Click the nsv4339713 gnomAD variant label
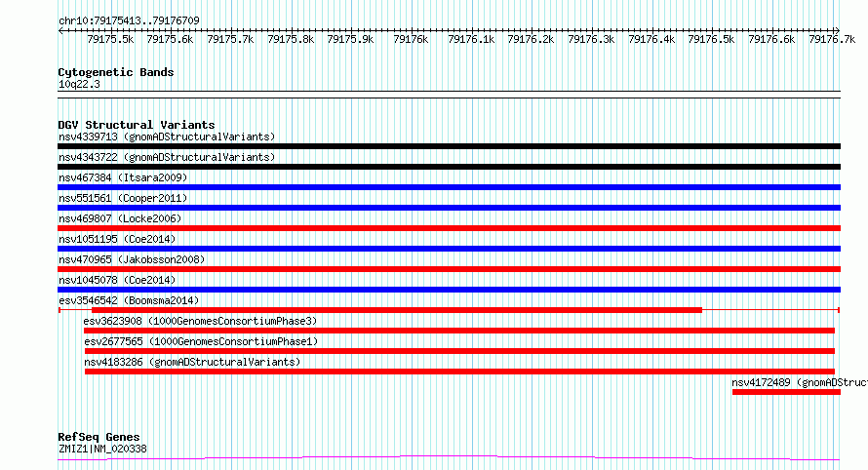 coord(167,137)
